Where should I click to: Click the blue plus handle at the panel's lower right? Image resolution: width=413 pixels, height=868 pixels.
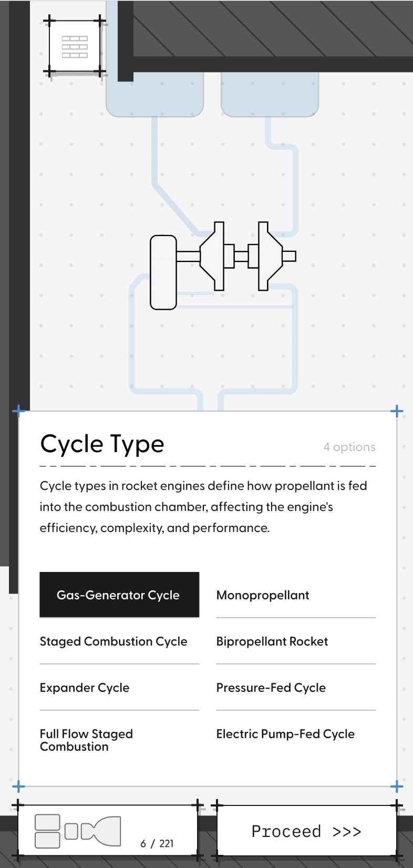coord(397,786)
